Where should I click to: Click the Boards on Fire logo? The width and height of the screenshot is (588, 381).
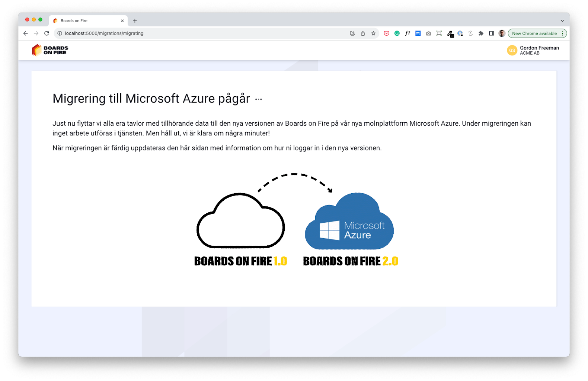click(50, 50)
